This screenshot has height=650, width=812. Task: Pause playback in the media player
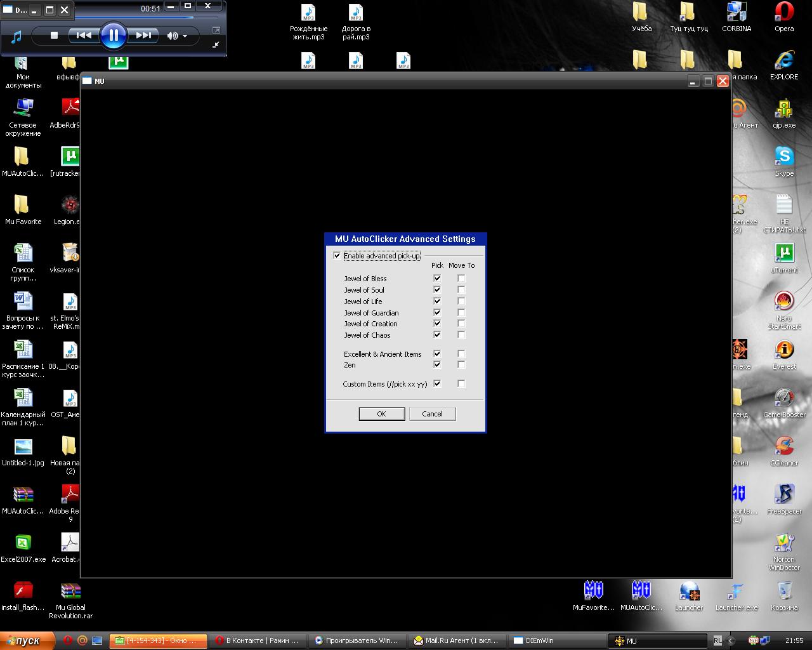pos(113,36)
